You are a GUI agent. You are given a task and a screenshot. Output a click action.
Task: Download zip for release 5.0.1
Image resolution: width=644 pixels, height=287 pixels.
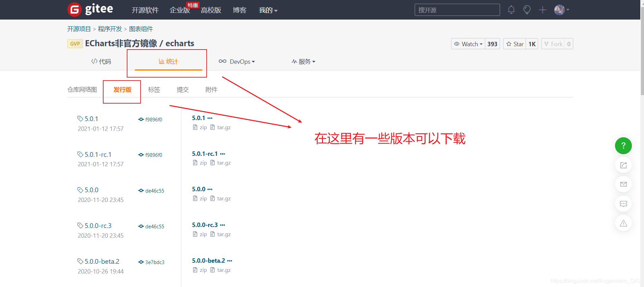200,127
